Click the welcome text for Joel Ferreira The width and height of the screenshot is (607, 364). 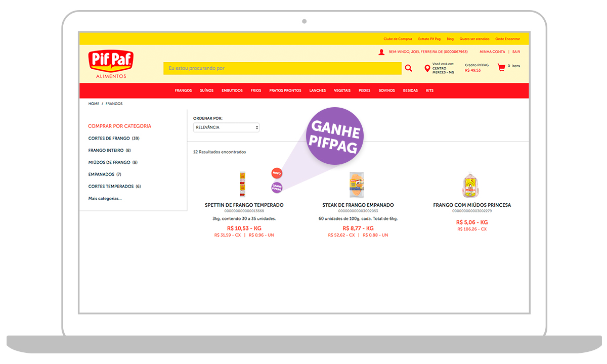tap(428, 52)
